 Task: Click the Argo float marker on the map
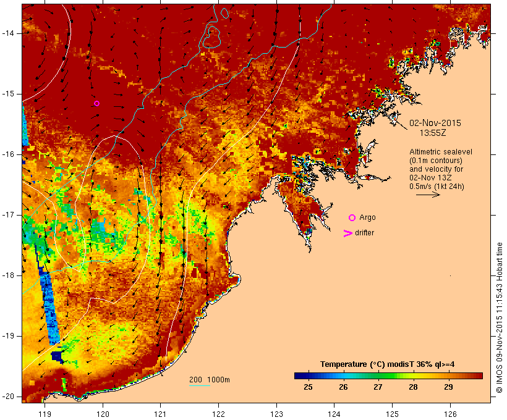coord(96,103)
